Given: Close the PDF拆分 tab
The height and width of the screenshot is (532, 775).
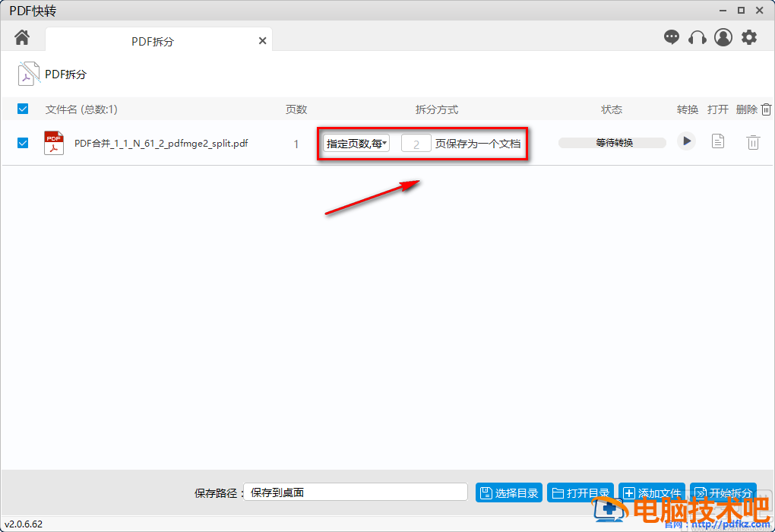Looking at the screenshot, I should 262,41.
